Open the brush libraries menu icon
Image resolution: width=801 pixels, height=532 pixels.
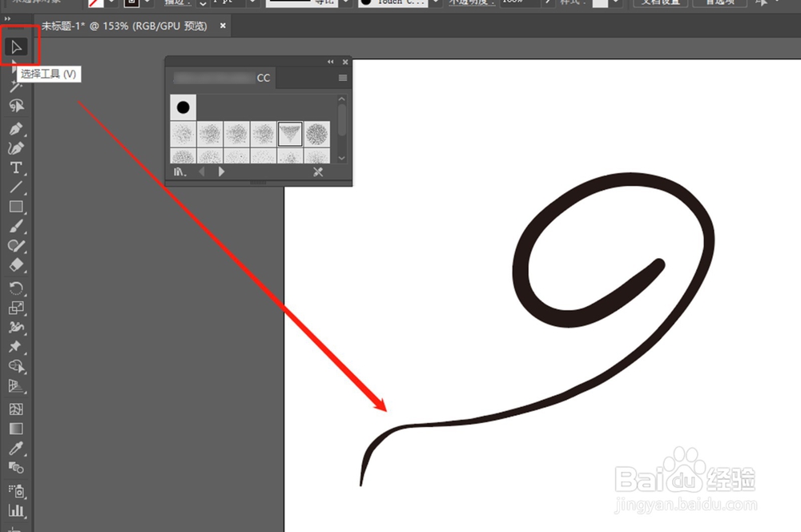179,171
